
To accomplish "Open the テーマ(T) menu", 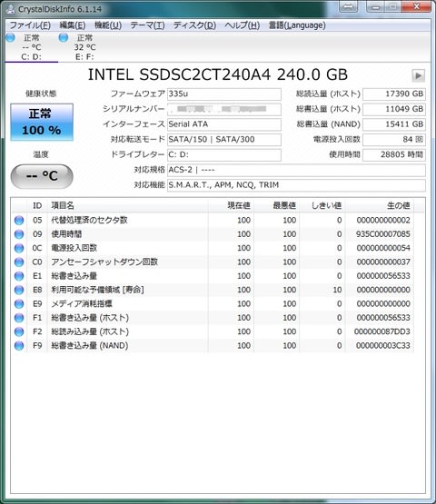I will (x=147, y=25).
